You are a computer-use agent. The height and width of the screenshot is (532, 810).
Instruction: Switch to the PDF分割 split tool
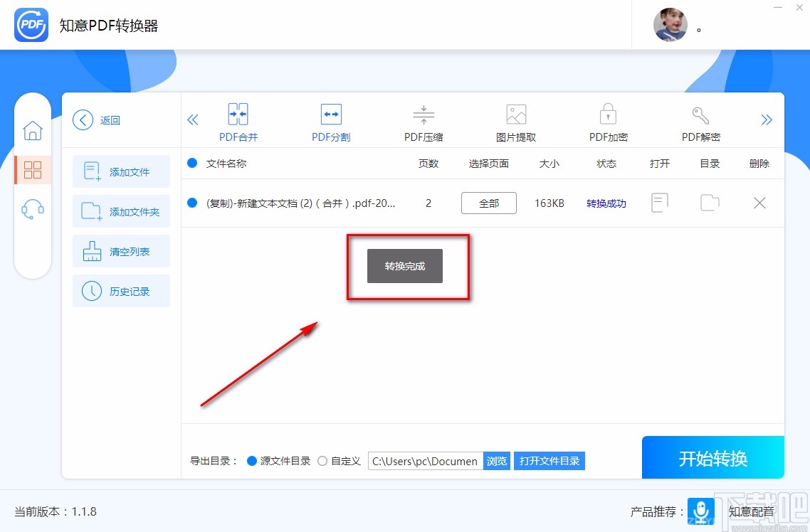tap(330, 121)
